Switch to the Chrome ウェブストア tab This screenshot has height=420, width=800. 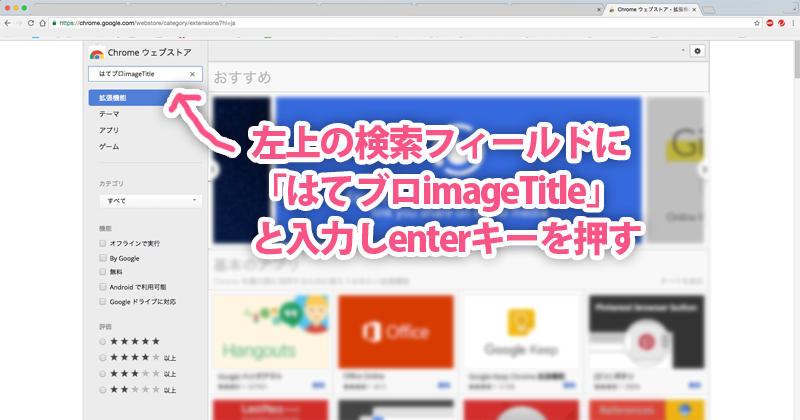652,10
